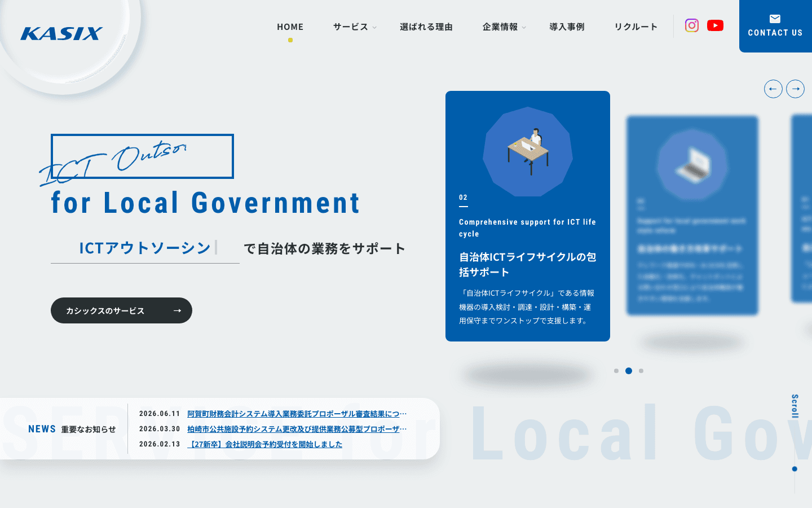Open the HOME menu item

coord(290,27)
